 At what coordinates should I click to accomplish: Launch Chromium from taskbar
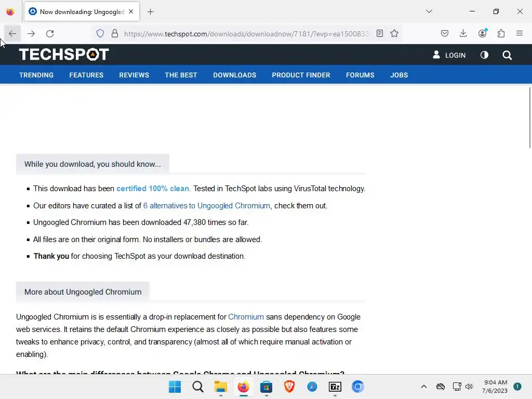pos(357,387)
